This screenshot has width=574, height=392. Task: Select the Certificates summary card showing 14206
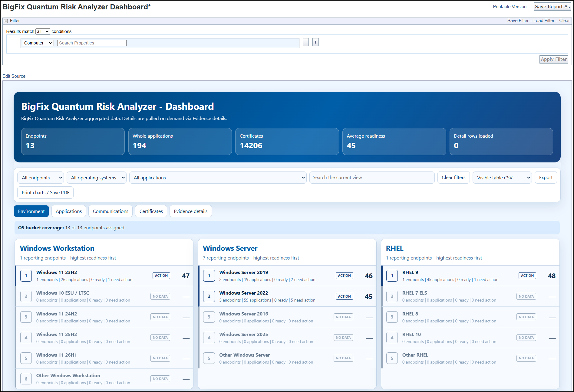tap(287, 142)
